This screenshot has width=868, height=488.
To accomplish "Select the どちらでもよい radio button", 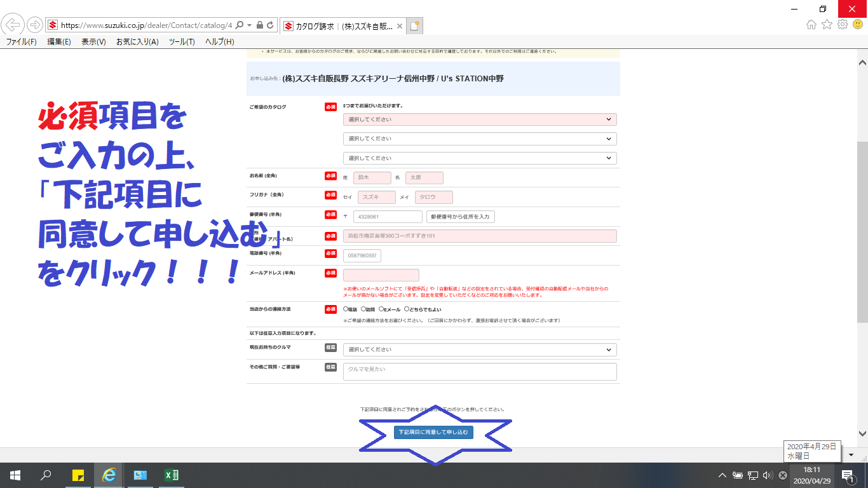I will pos(407,309).
